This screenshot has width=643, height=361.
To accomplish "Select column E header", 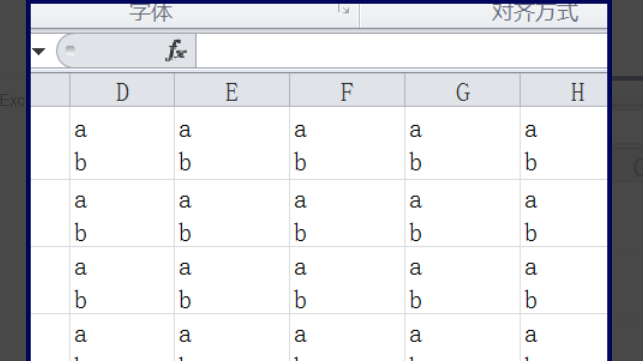I will 232,91.
